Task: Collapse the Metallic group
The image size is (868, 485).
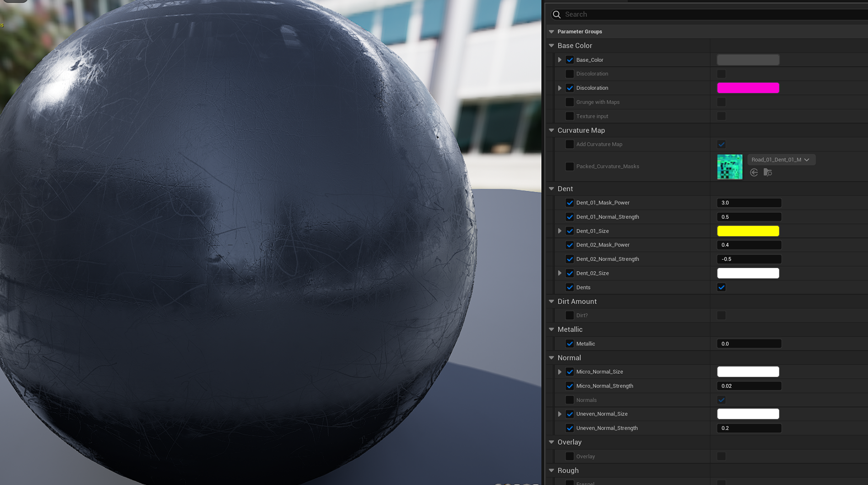Action: [x=552, y=329]
